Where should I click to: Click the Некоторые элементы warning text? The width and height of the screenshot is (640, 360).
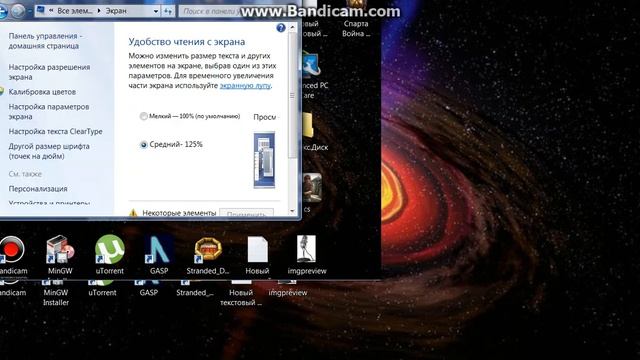(179, 213)
